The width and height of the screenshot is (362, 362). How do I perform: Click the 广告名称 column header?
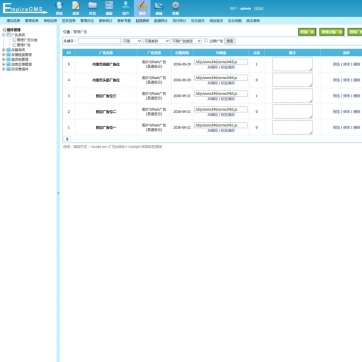tap(106, 53)
